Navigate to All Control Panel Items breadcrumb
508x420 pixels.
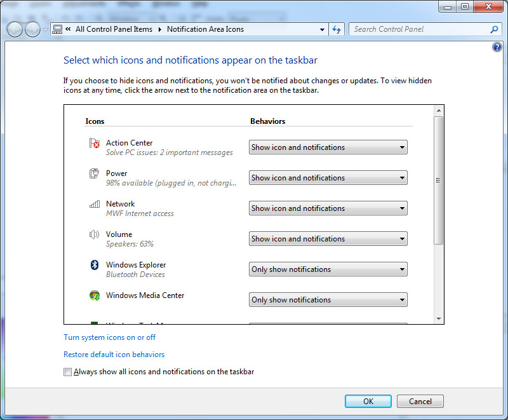[114, 29]
